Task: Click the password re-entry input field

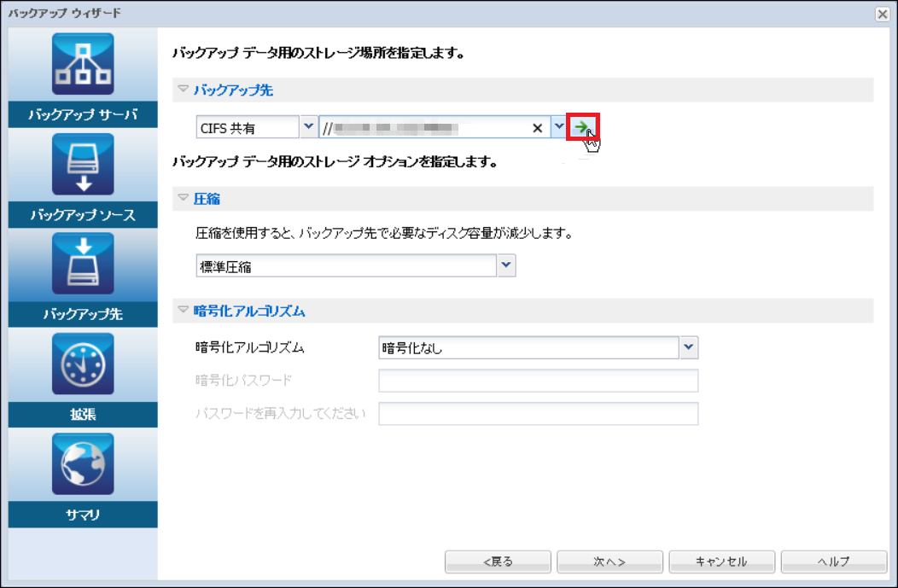Action: [x=539, y=414]
